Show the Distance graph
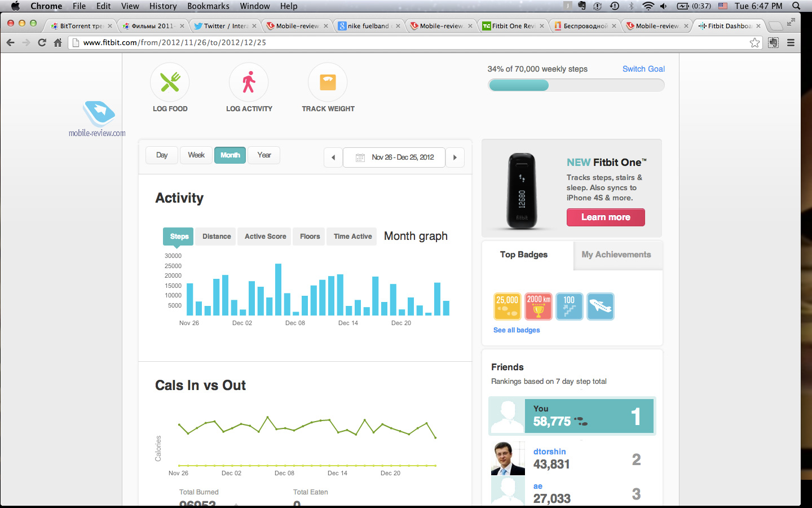This screenshot has height=508, width=812. [217, 237]
